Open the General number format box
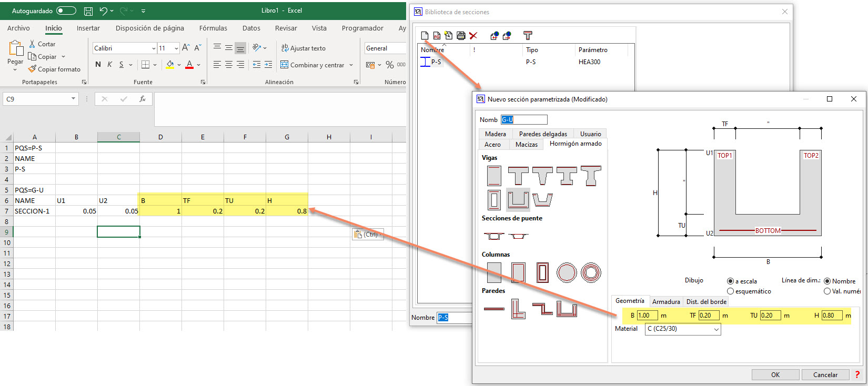The height and width of the screenshot is (386, 868). point(386,48)
